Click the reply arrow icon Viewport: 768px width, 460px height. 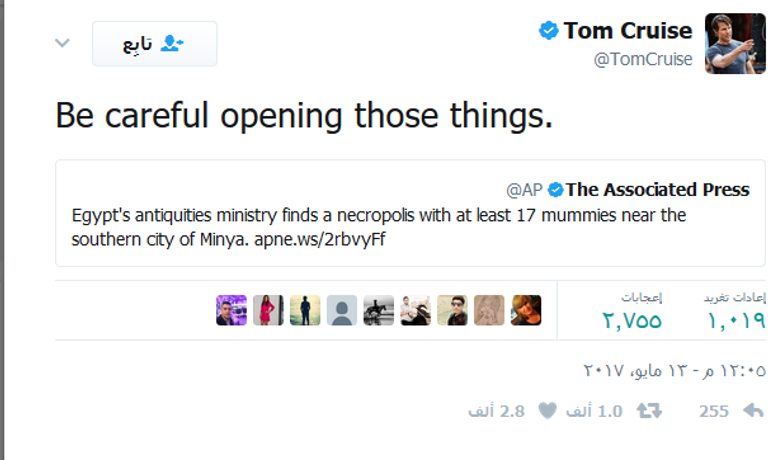754,411
